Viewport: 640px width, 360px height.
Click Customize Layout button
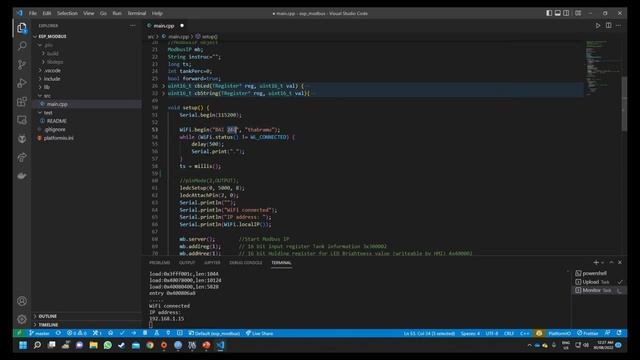coord(578,13)
